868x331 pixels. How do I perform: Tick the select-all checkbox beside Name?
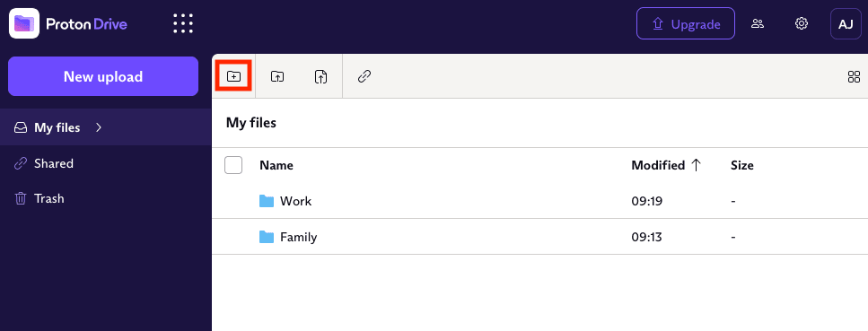tap(233, 165)
